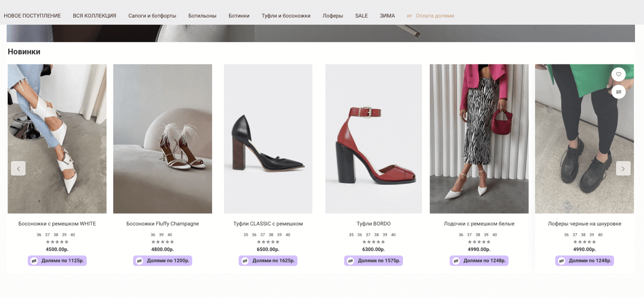Screen dimensions: 644x298
Task: Open Лодочки с ремешком белые product image
Action: point(479,139)
